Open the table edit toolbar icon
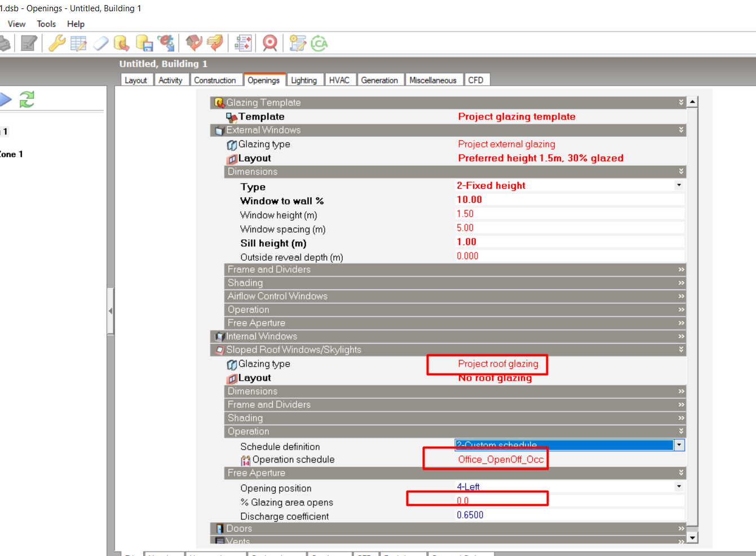Viewport: 756px width, 556px height. (x=78, y=43)
